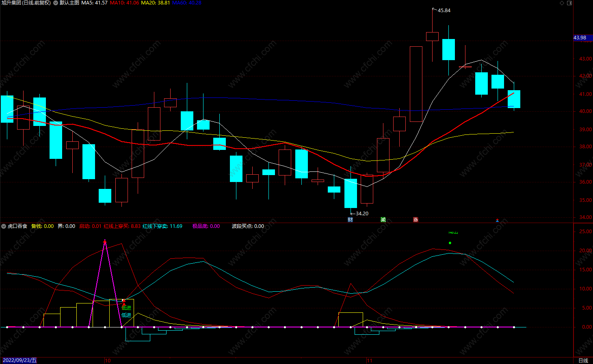Click the cyan 低进 signal label
593x364 pixels.
click(x=126, y=315)
